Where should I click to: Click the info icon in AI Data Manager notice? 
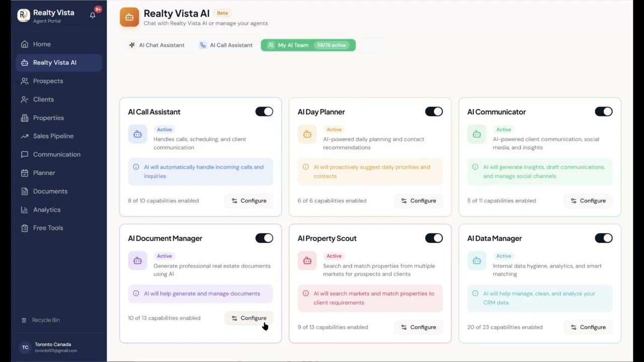[x=475, y=294]
